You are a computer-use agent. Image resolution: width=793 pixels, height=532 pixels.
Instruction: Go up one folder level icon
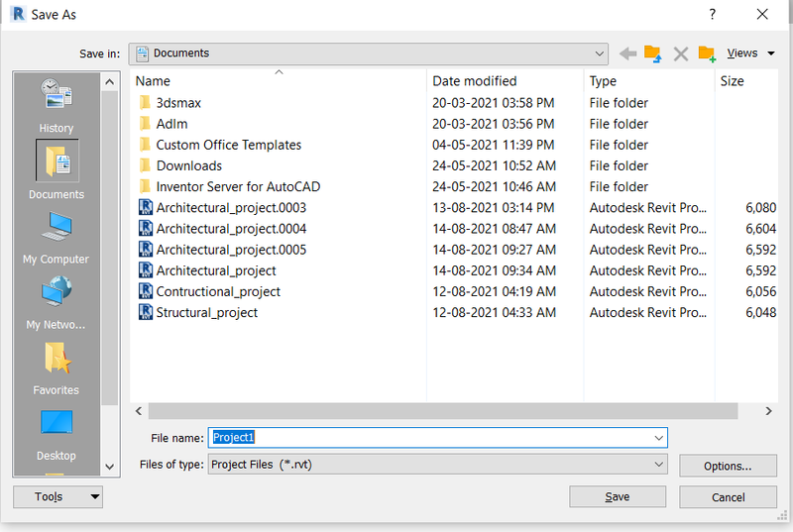652,53
